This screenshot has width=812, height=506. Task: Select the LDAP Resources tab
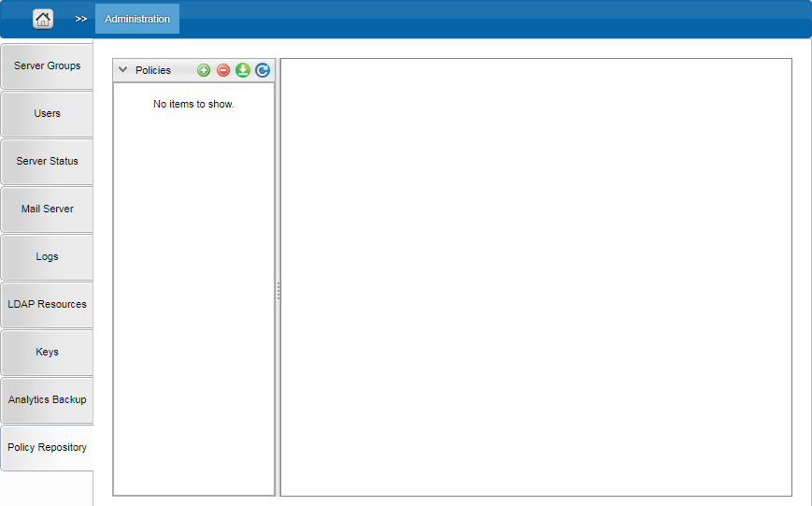pyautogui.click(x=47, y=304)
